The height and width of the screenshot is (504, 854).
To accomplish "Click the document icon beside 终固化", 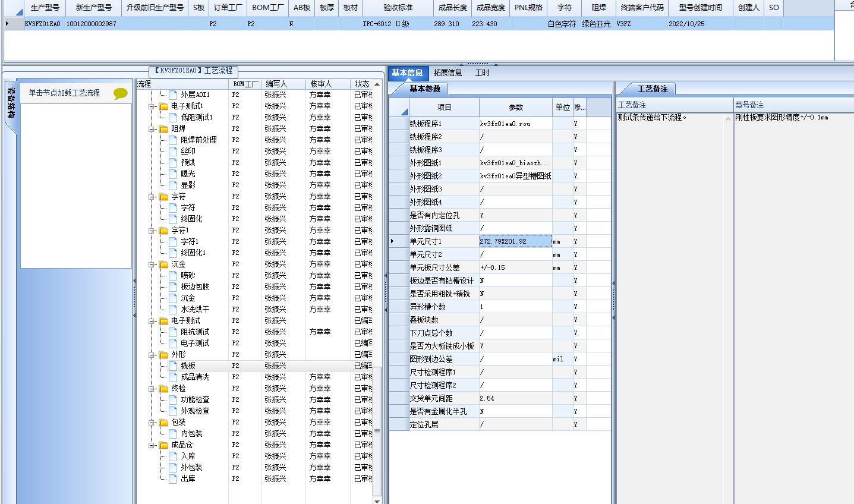I will point(173,219).
